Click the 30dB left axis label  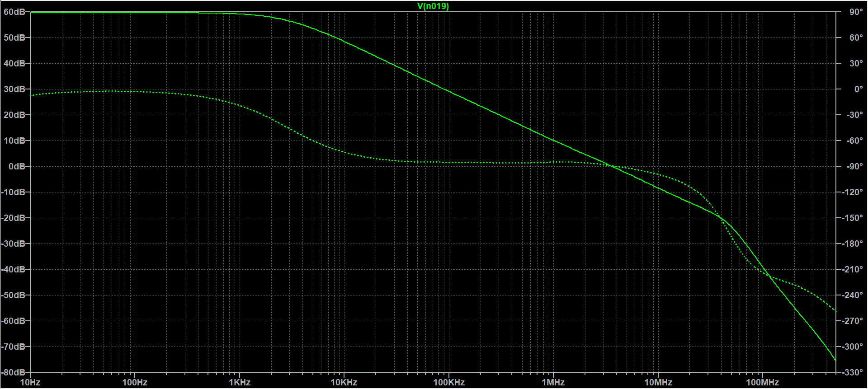14,89
